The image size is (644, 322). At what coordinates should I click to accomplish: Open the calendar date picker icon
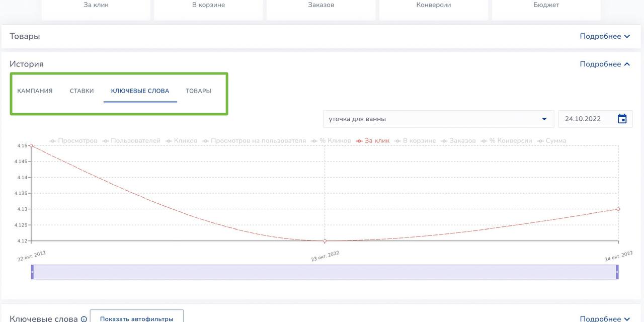tap(622, 119)
